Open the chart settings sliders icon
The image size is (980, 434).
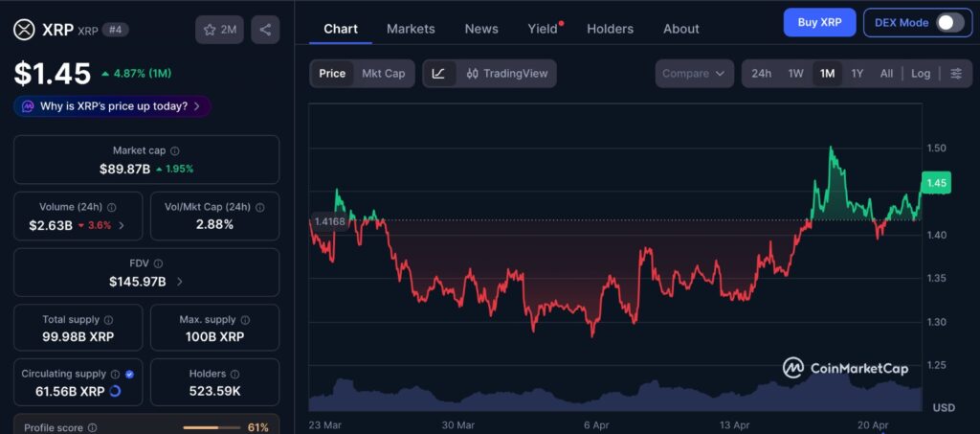[x=956, y=73]
